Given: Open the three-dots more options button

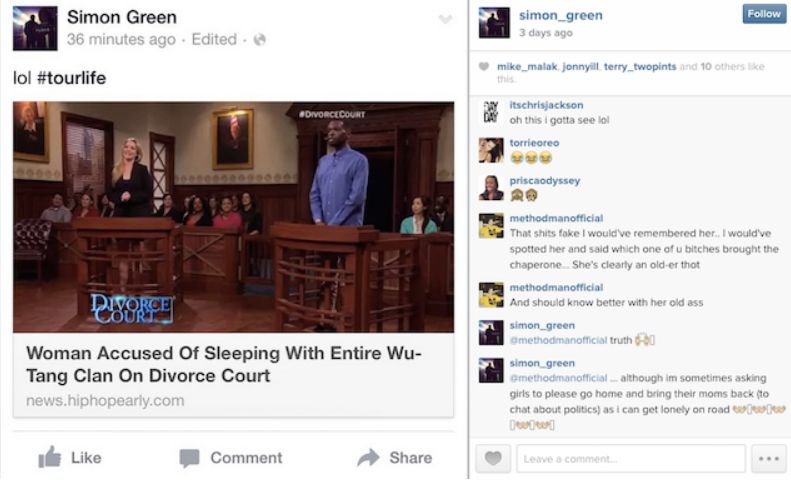Looking at the screenshot, I should (769, 458).
